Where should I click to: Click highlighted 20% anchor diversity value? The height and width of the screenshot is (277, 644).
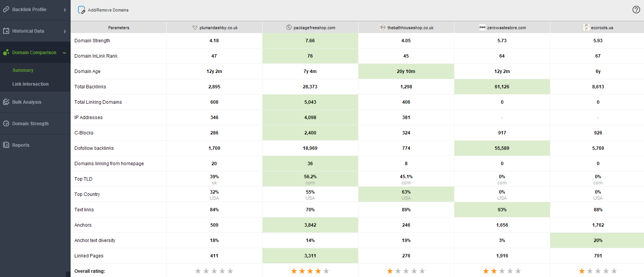coord(598,241)
